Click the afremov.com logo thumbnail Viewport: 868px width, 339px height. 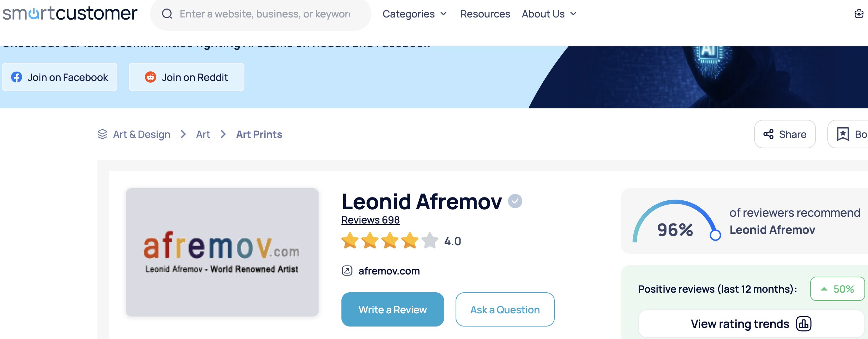click(x=222, y=252)
